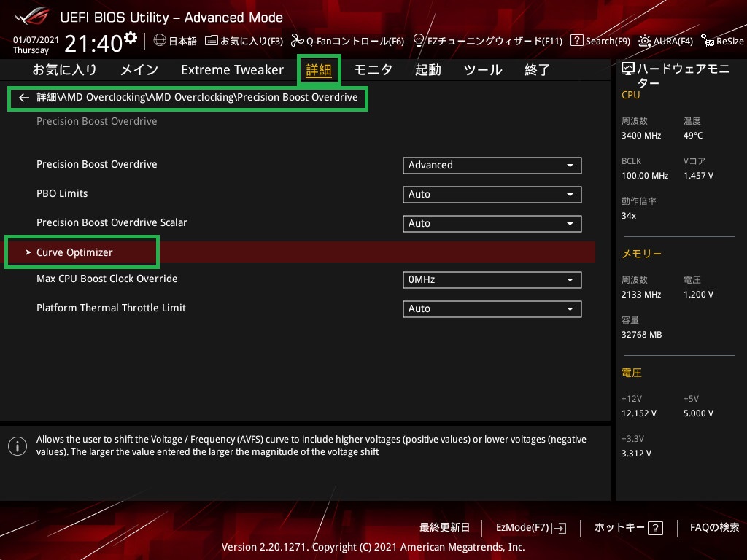Screen dimensions: 747x560
Task: Open Search via the question-mark box icon
Action: coord(576,41)
